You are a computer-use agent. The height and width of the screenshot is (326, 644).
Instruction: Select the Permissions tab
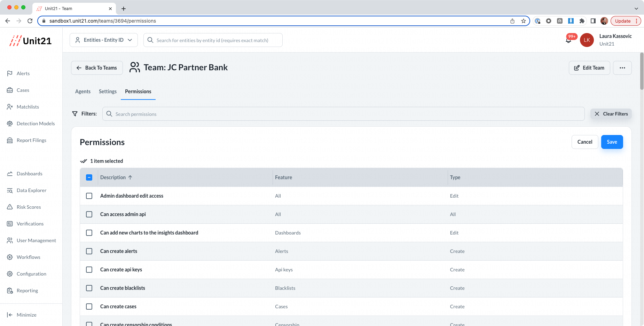138,92
